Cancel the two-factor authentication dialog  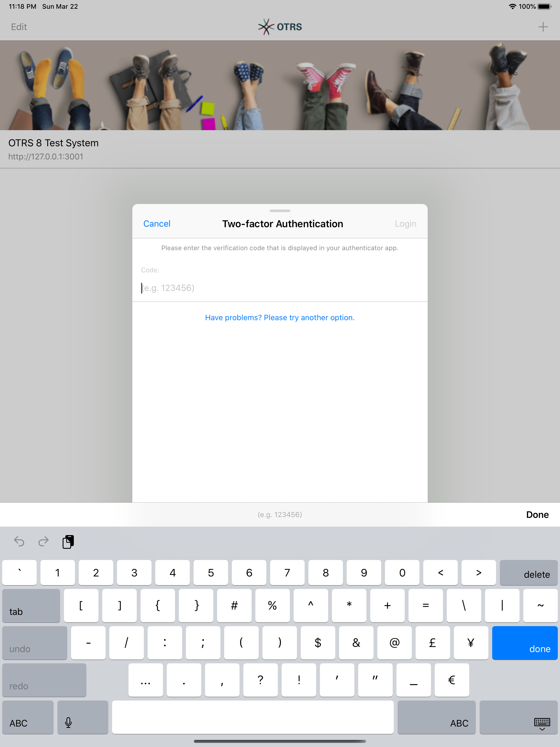pyautogui.click(x=157, y=224)
